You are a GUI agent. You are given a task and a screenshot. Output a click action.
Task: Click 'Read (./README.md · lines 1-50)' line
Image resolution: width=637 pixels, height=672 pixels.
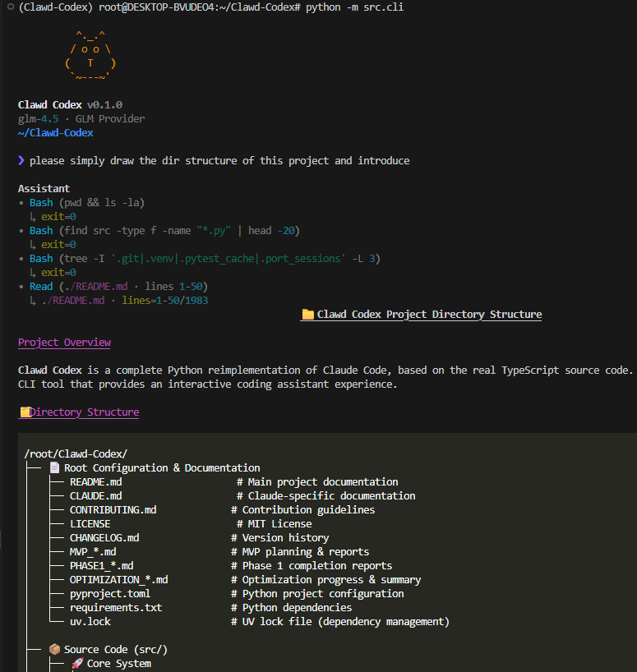coord(118,286)
